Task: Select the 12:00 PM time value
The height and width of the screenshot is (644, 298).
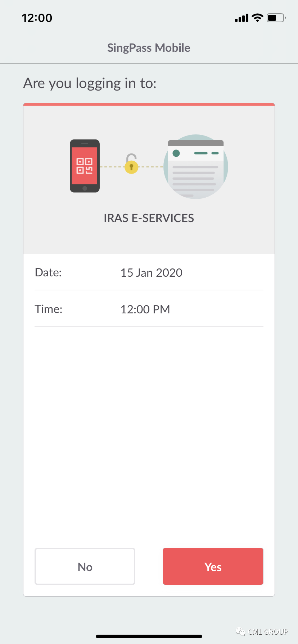Action: 145,309
